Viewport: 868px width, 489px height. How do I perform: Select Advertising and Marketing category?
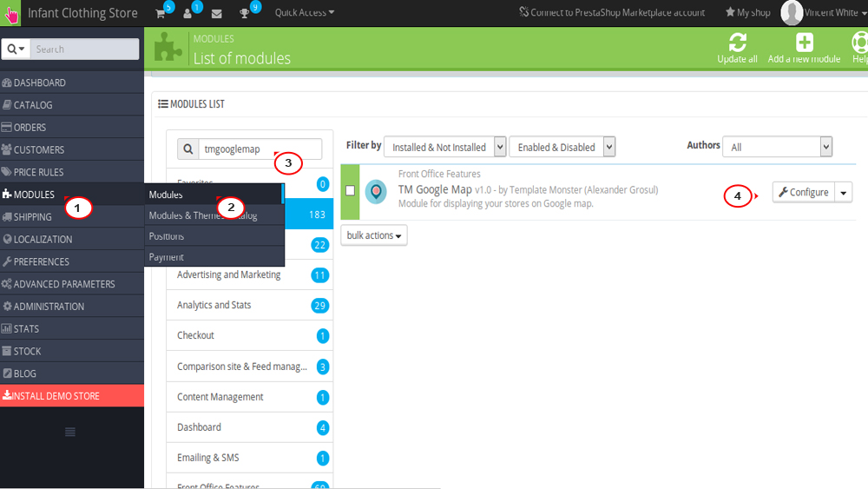pos(250,274)
